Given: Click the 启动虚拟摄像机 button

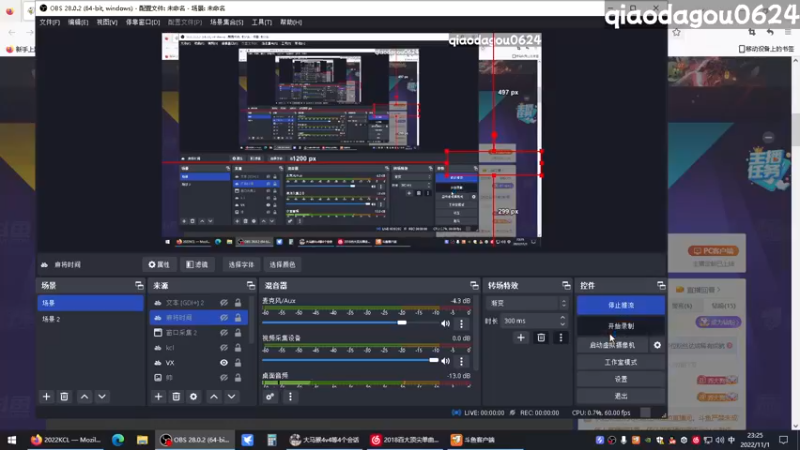Looking at the screenshot, I should tap(613, 345).
